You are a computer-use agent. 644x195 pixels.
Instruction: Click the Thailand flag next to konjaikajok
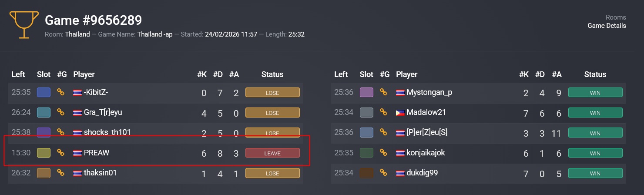pos(400,153)
